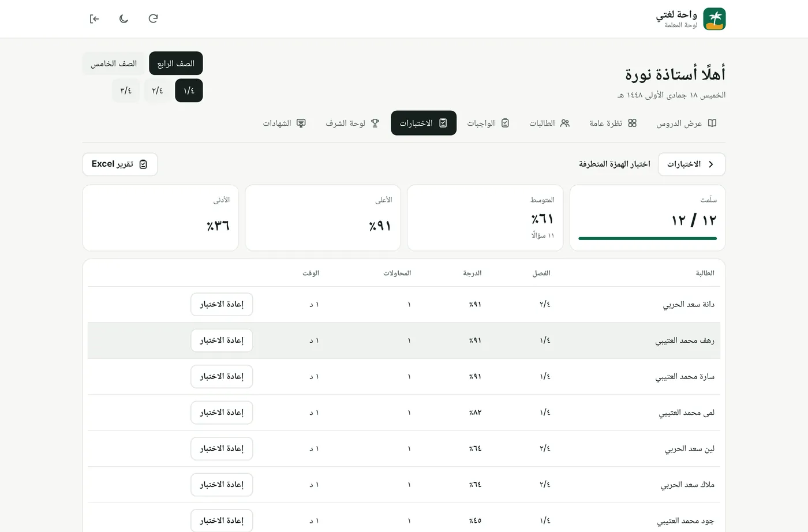This screenshot has height=532, width=808.
Task: Click the grid icon beside نظرة عامة
Action: coord(632,123)
